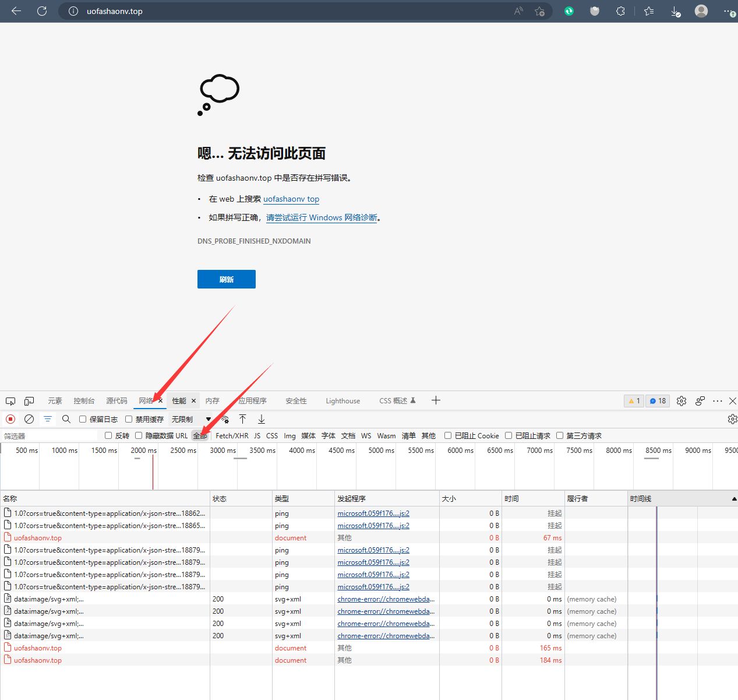
Task: Enable the 禁用缓存 checkbox
Action: [129, 419]
